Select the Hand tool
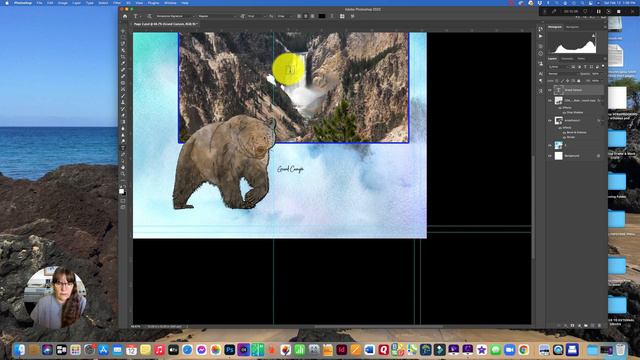The image size is (640, 360). pyautogui.click(x=123, y=167)
